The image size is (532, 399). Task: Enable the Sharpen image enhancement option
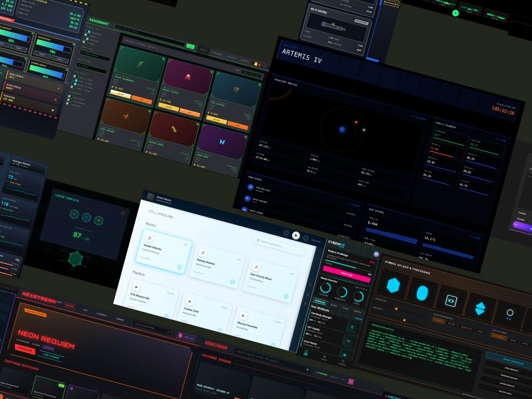pyautogui.click(x=438, y=320)
